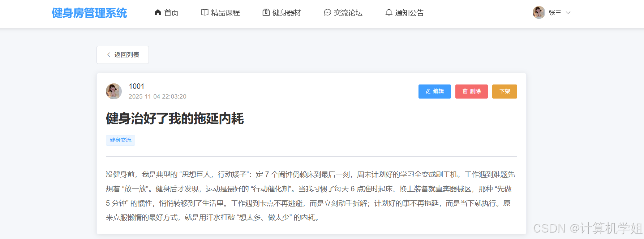The width and height of the screenshot is (644, 239).
Task: Click the blue 编辑 button
Action: pyautogui.click(x=435, y=91)
